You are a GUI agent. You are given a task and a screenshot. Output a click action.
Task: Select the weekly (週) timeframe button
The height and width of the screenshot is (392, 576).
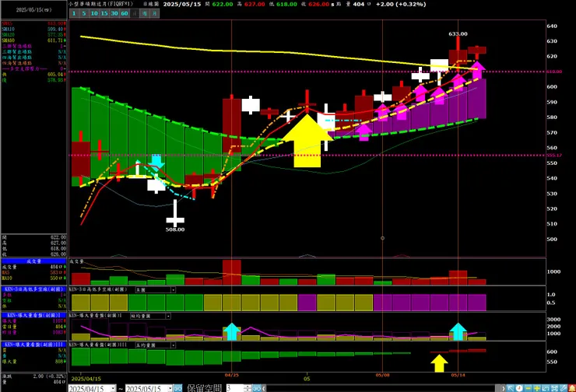(145, 13)
